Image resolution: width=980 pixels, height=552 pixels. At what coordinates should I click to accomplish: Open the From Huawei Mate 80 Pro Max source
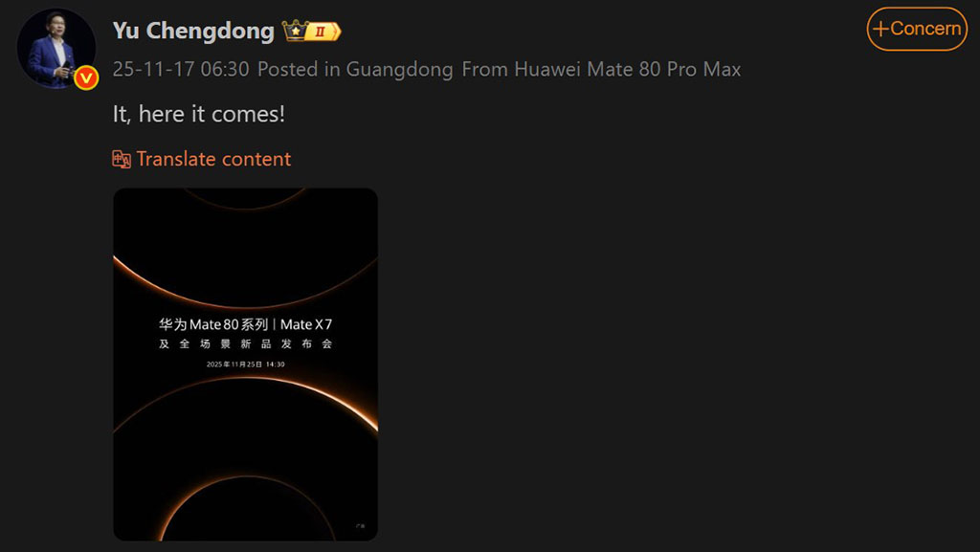[601, 69]
